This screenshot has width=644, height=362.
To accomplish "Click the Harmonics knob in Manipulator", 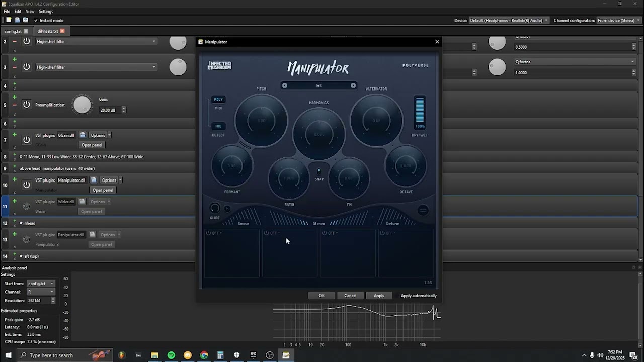I will (x=319, y=134).
